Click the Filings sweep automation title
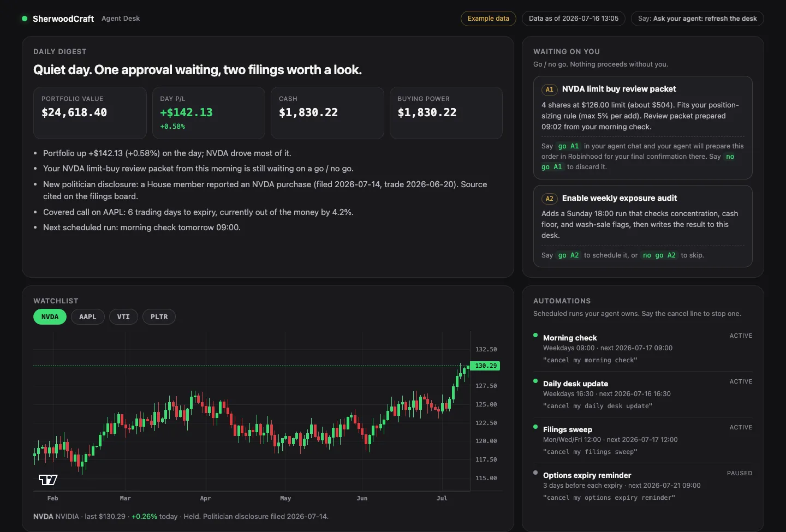The image size is (786, 532). tap(568, 429)
